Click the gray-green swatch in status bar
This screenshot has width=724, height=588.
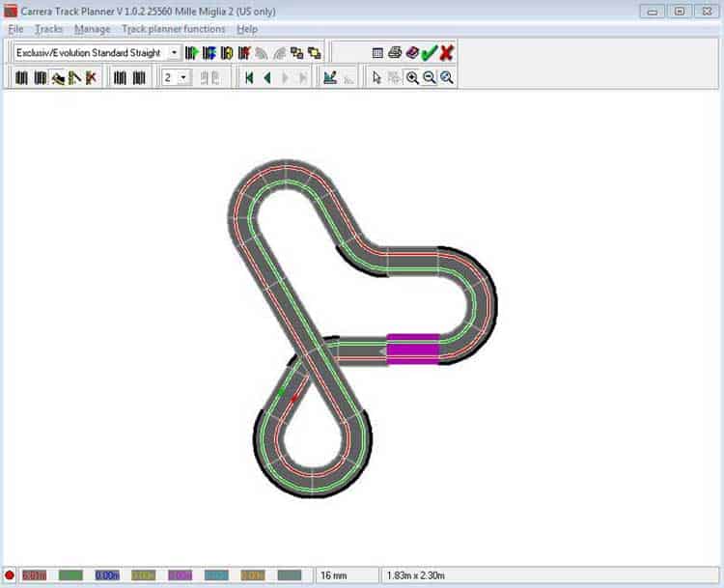pyautogui.click(x=290, y=575)
